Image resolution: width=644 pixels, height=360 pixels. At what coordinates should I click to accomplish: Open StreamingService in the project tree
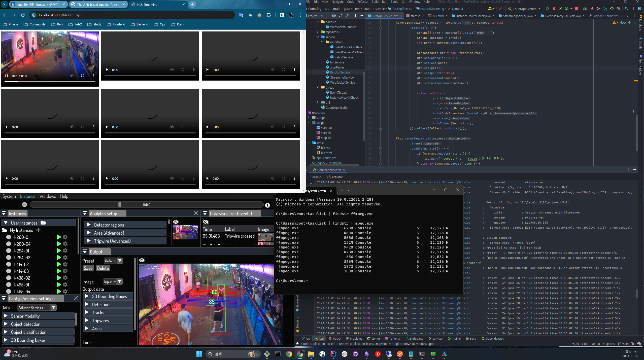click(x=342, y=78)
